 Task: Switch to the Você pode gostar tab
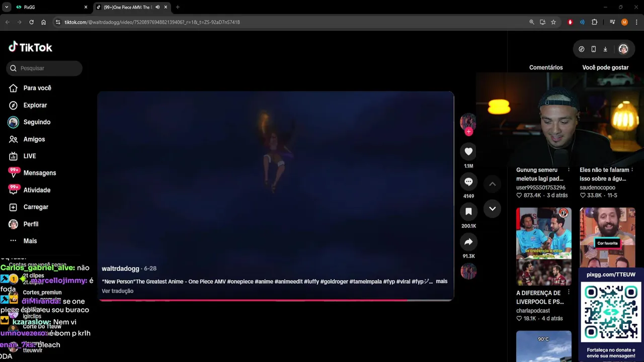605,67
